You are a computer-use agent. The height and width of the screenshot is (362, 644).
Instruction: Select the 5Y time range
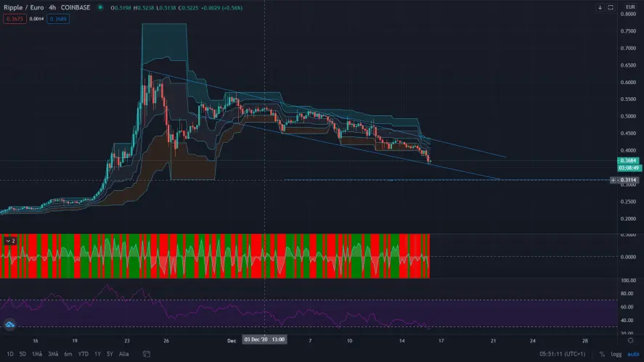(x=110, y=354)
